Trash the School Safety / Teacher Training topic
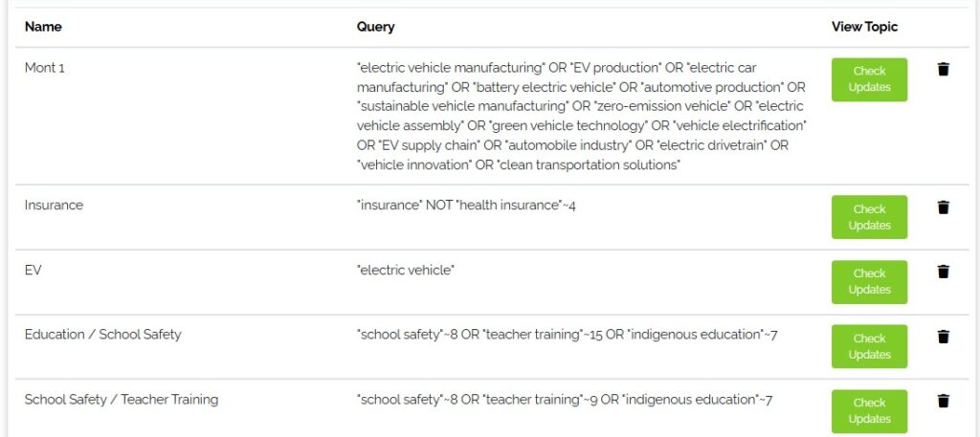The width and height of the screenshot is (980, 437). [943, 401]
